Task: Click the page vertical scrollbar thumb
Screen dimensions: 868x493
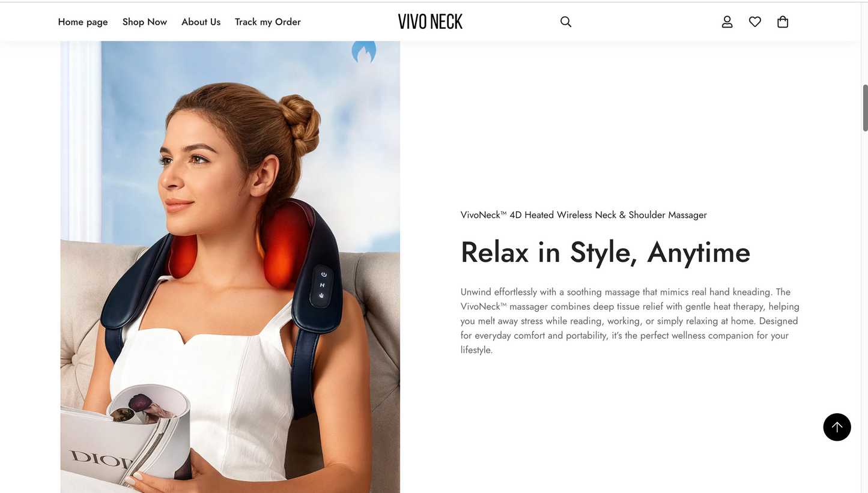Action: point(865,108)
